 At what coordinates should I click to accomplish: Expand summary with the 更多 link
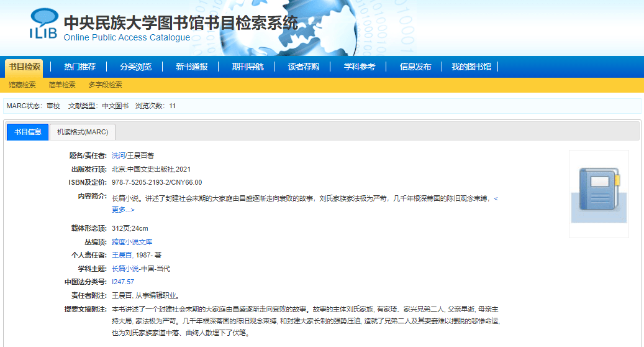coord(123,210)
